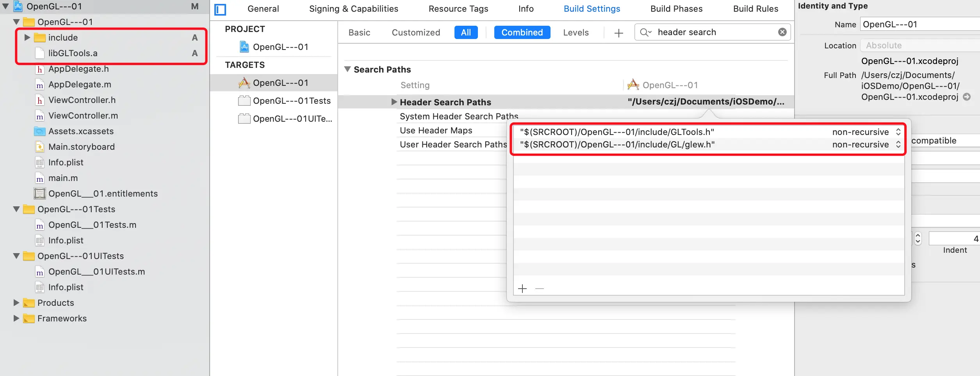Screen dimensions: 980x376
Task: Open the Signing & Capabilities tab
Action: [354, 9]
